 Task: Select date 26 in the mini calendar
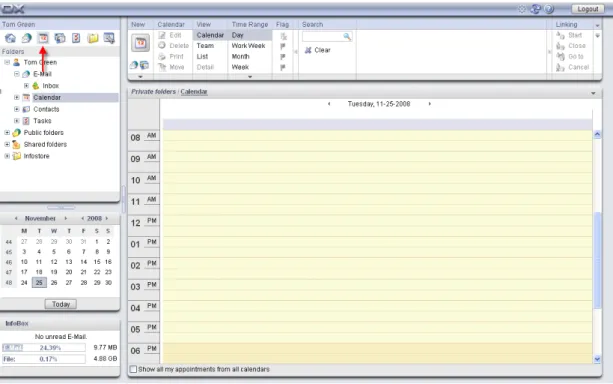[x=54, y=282]
